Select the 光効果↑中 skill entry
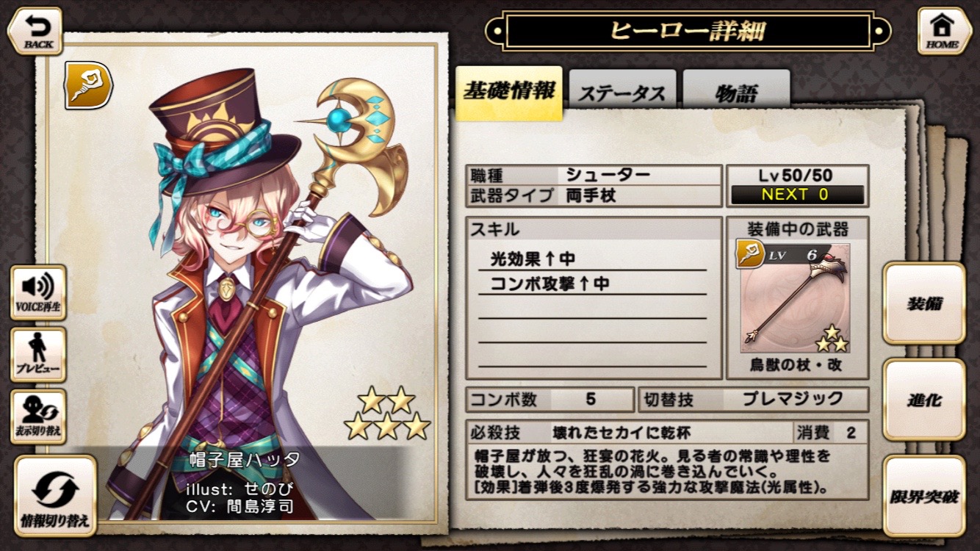This screenshot has width=980, height=551. 533,259
